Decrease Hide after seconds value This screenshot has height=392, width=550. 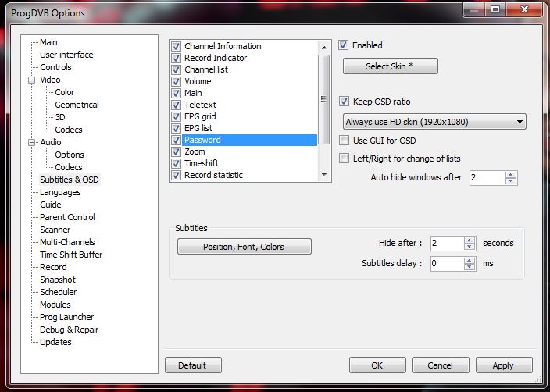[x=470, y=247]
